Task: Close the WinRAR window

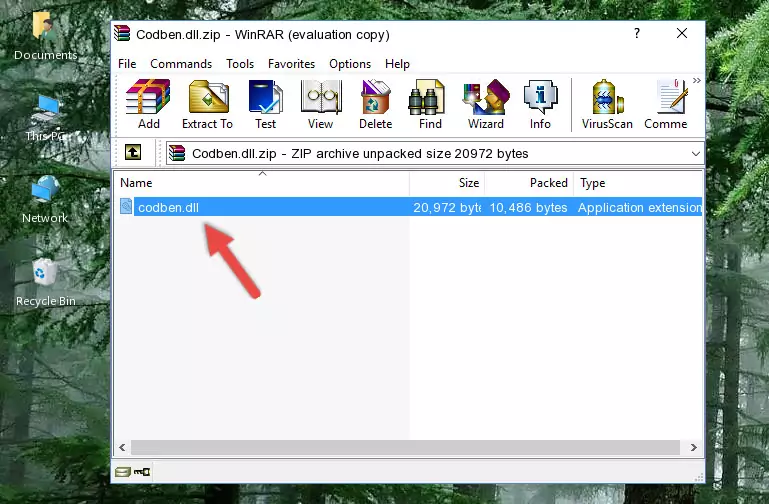Action: coord(682,33)
